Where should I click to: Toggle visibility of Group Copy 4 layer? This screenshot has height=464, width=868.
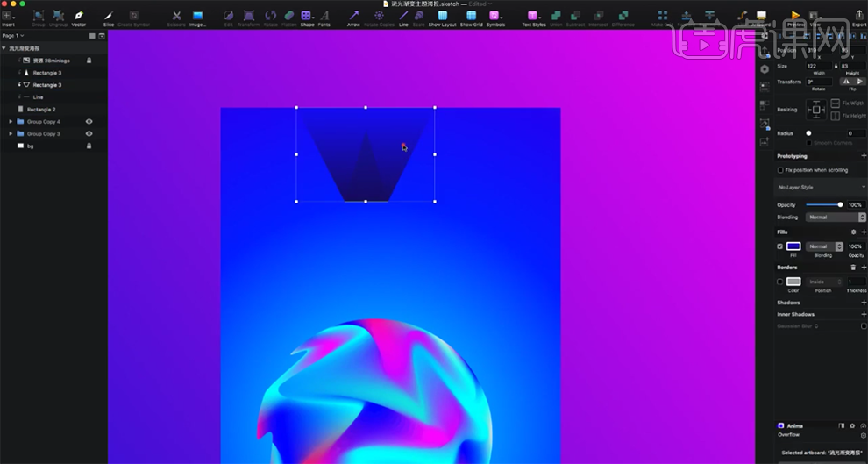click(x=89, y=122)
